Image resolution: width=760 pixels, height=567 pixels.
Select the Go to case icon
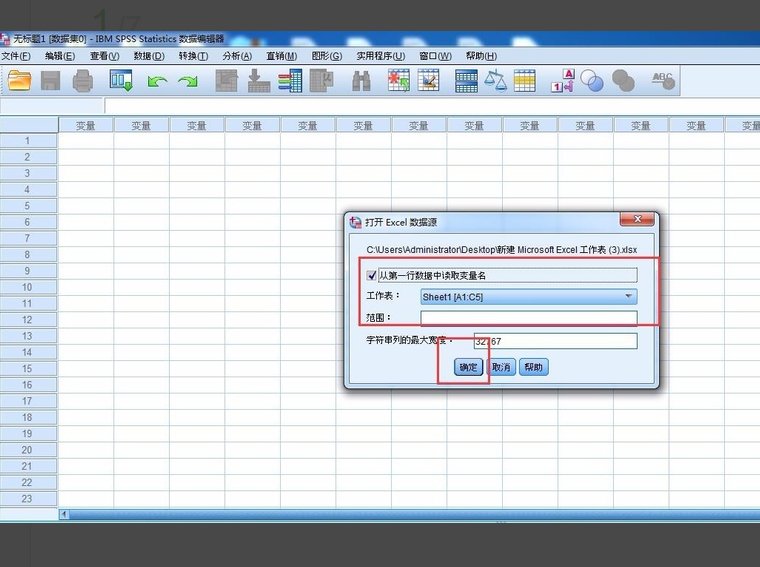tap(227, 80)
